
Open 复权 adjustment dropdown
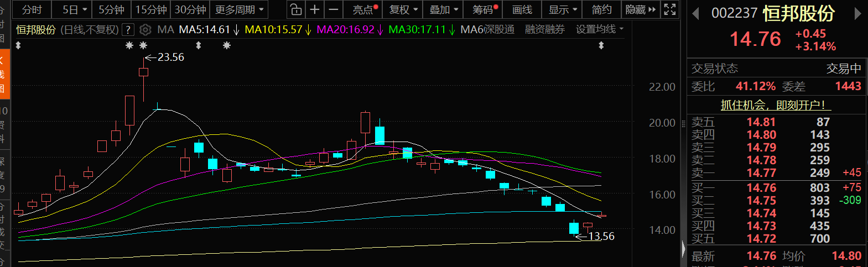click(403, 9)
